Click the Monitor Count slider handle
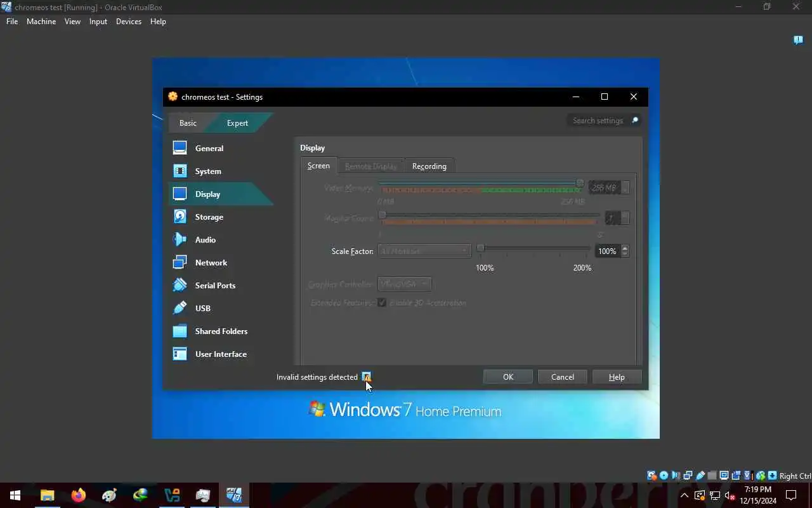This screenshot has height=508, width=812. tap(382, 215)
